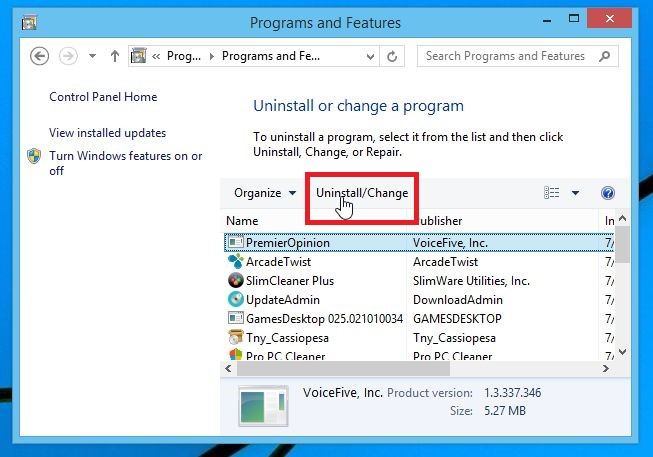The height and width of the screenshot is (457, 653).
Task: Open Control Panel Home link
Action: [x=103, y=97]
